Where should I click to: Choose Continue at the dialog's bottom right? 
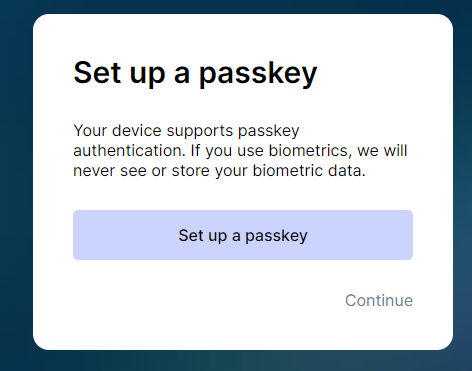tap(379, 300)
